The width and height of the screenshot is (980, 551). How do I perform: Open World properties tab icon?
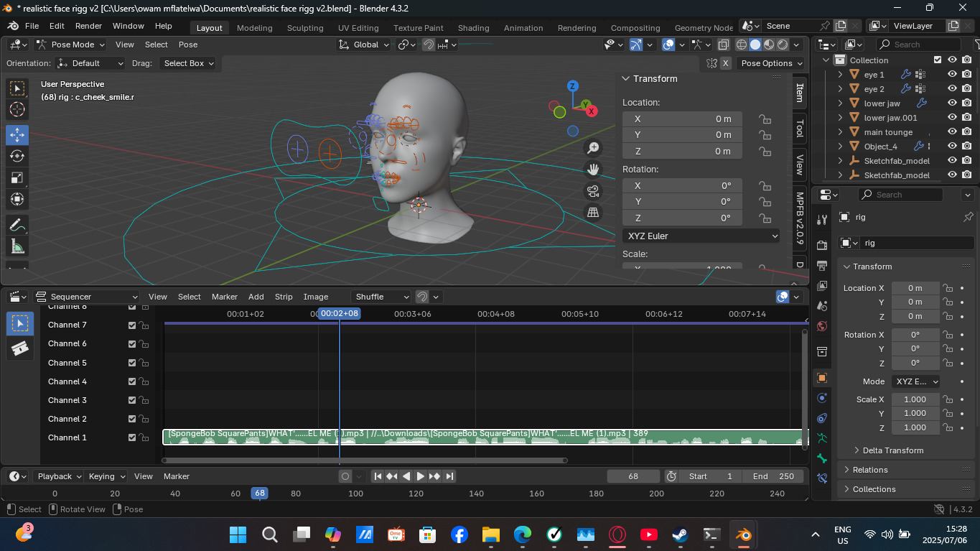pyautogui.click(x=822, y=326)
